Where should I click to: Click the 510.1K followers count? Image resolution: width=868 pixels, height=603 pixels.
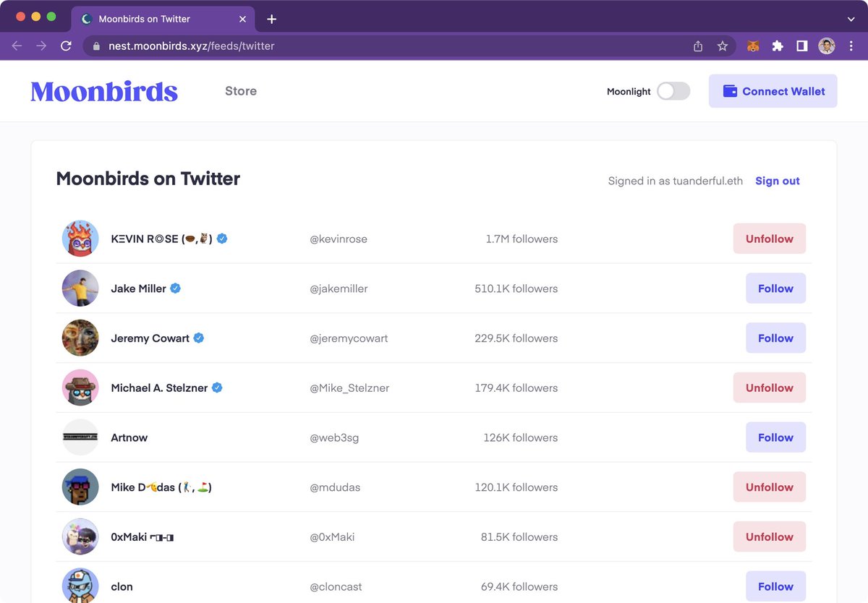[x=516, y=288]
